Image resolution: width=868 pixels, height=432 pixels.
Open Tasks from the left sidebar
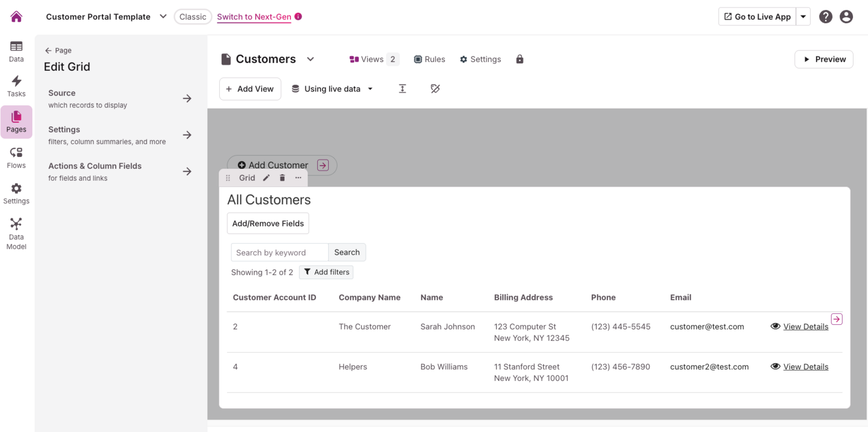coord(16,86)
